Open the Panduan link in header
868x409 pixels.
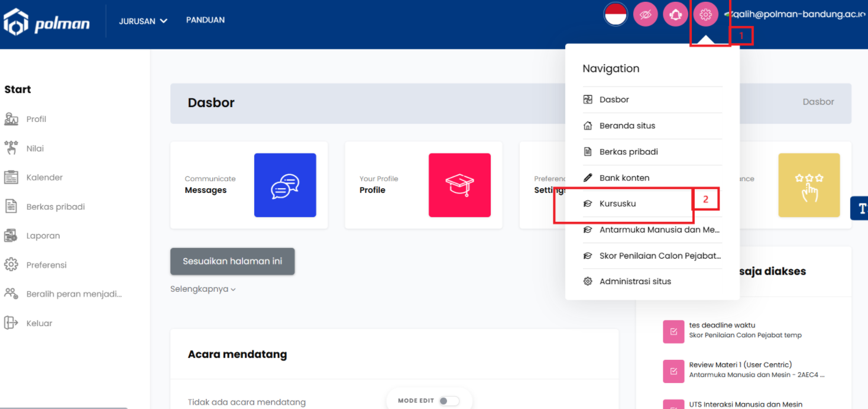point(205,20)
